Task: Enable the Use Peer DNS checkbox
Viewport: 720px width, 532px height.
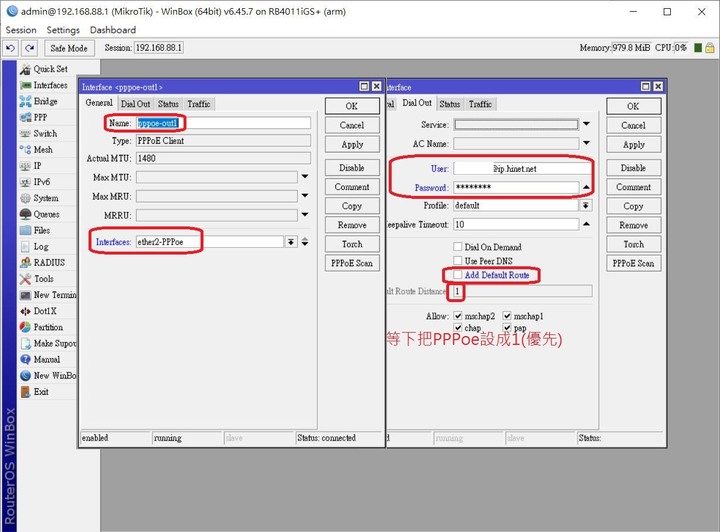Action: (458, 261)
